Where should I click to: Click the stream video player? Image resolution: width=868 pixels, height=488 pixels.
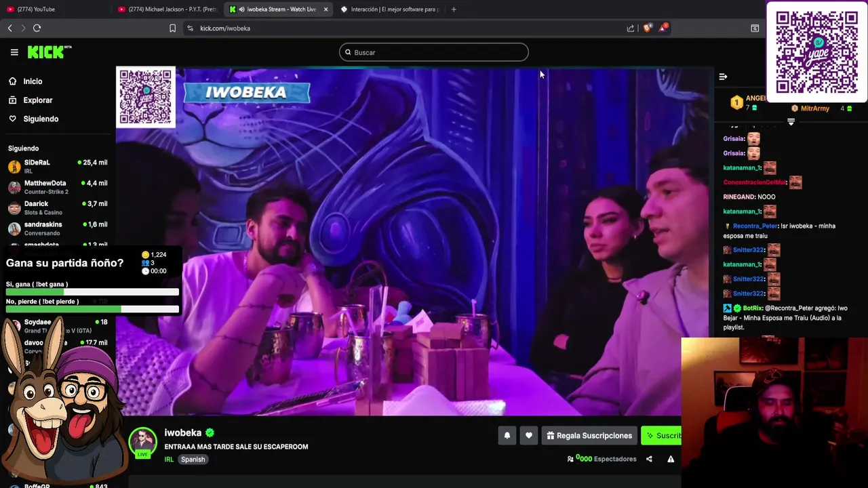click(414, 241)
